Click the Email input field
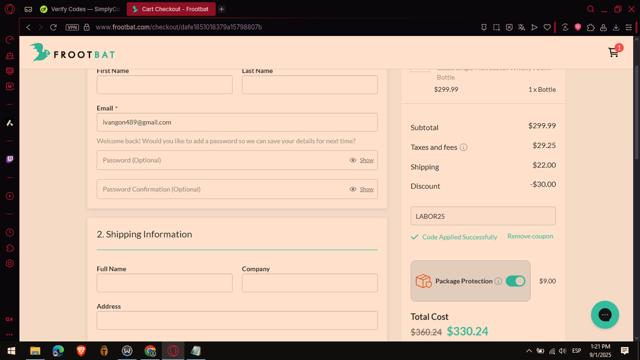The image size is (640, 360). pos(237,122)
